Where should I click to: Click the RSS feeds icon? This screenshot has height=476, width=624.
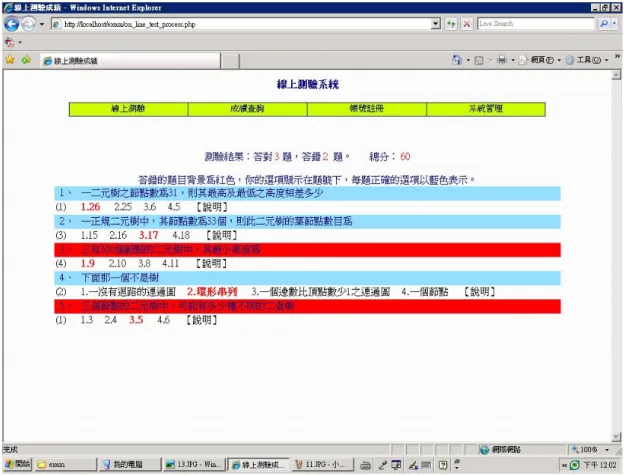[x=479, y=60]
